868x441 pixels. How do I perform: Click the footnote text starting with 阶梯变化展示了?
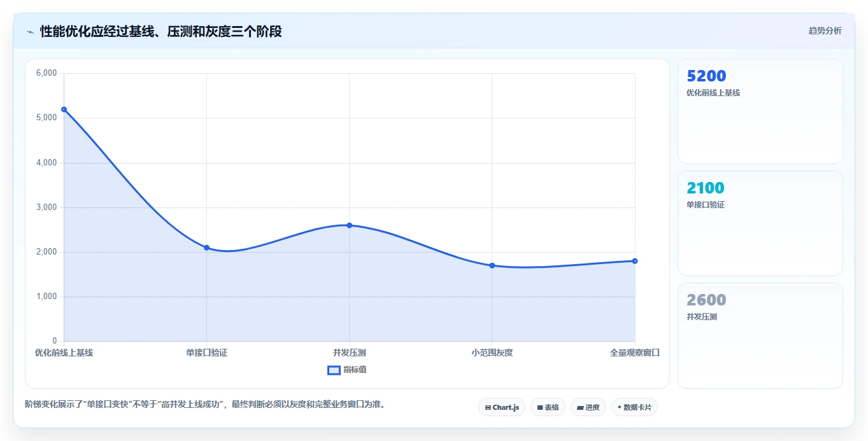(205, 404)
